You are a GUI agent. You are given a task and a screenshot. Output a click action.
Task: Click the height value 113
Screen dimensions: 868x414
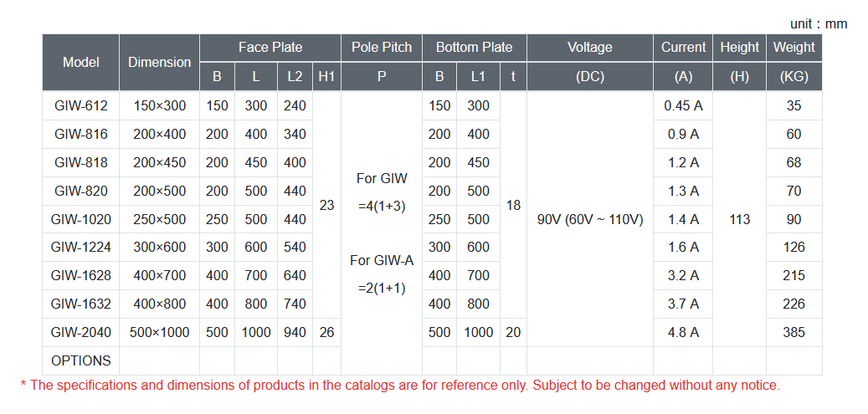coord(740,220)
